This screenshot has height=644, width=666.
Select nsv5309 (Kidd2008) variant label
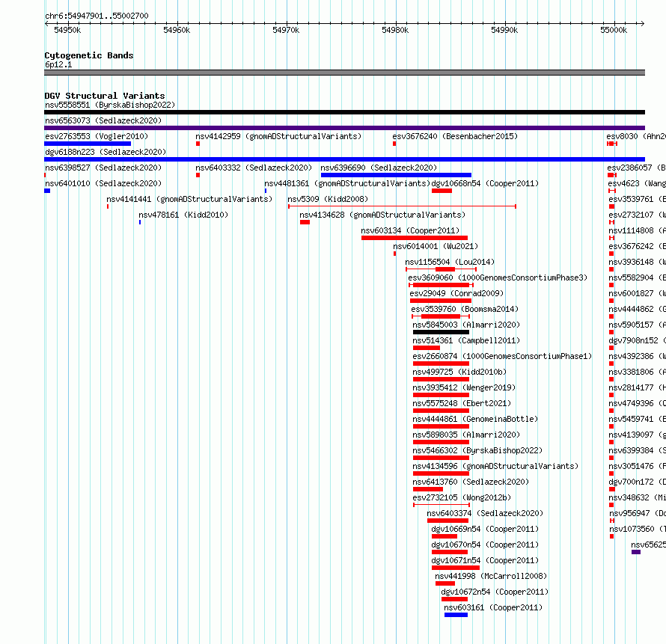click(x=328, y=199)
